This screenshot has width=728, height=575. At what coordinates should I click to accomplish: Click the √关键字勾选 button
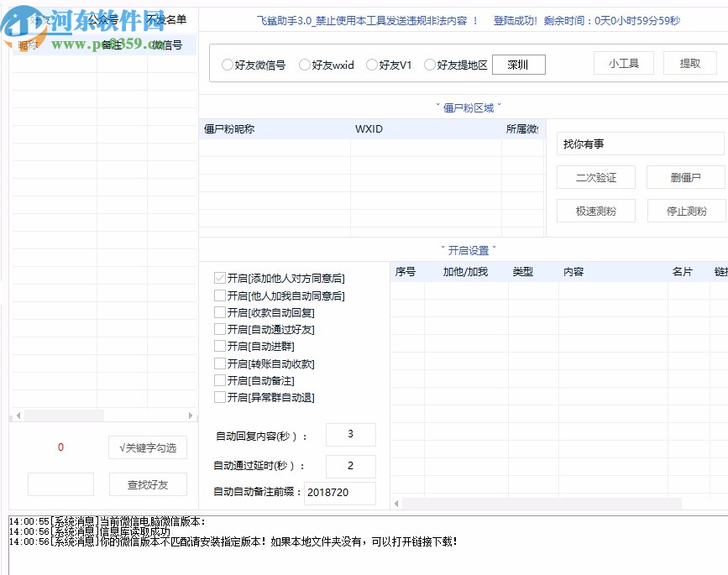[x=148, y=447]
